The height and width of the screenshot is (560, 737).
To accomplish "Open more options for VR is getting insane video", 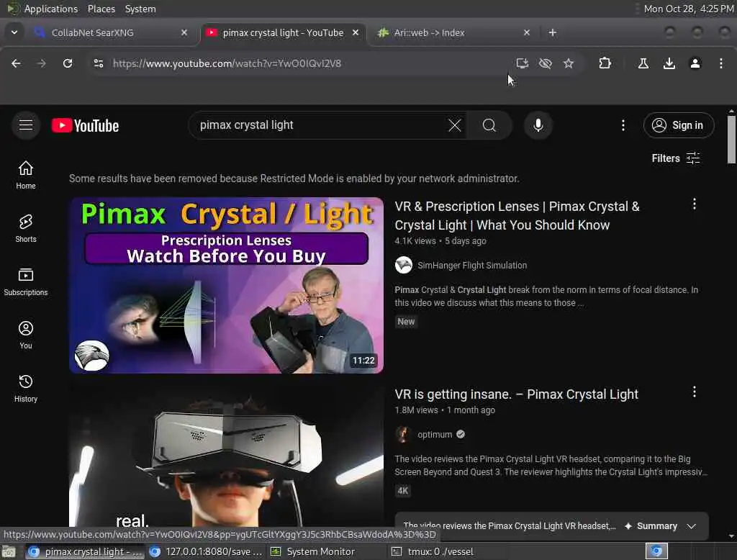I will click(695, 392).
